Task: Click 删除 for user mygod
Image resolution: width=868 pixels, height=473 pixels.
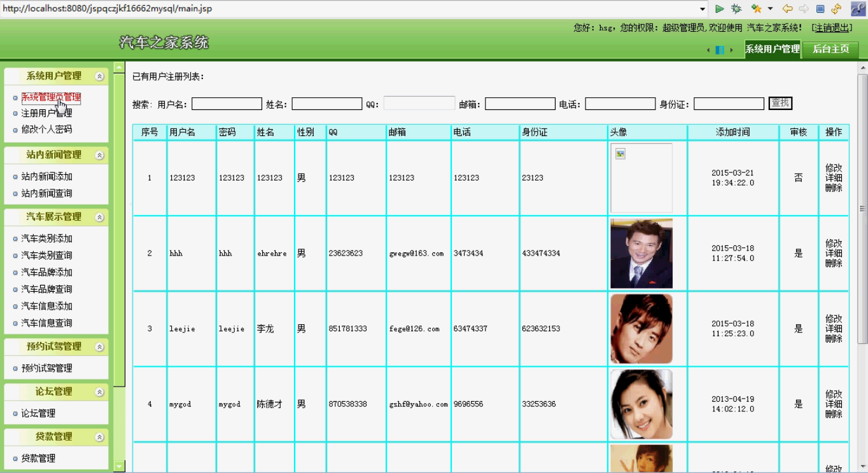Action: point(834,414)
